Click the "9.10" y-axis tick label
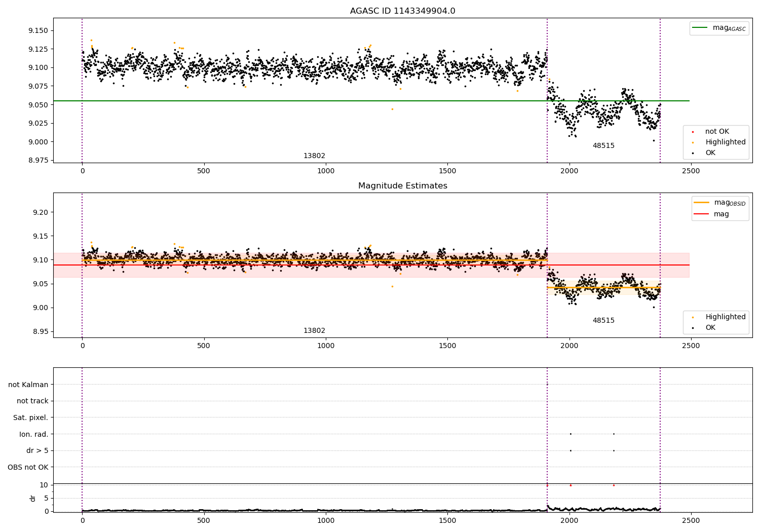The image size is (760, 532). click(x=40, y=260)
